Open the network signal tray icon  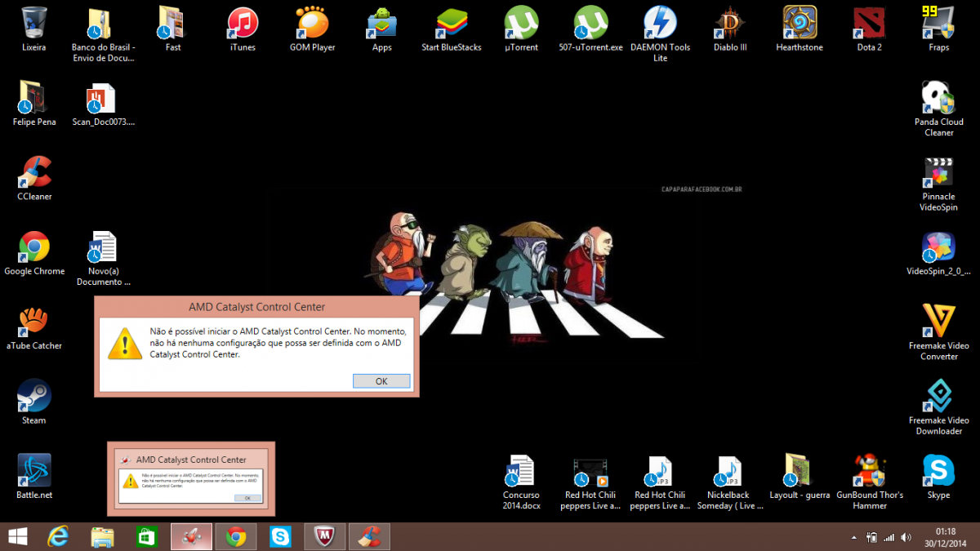[x=889, y=537]
